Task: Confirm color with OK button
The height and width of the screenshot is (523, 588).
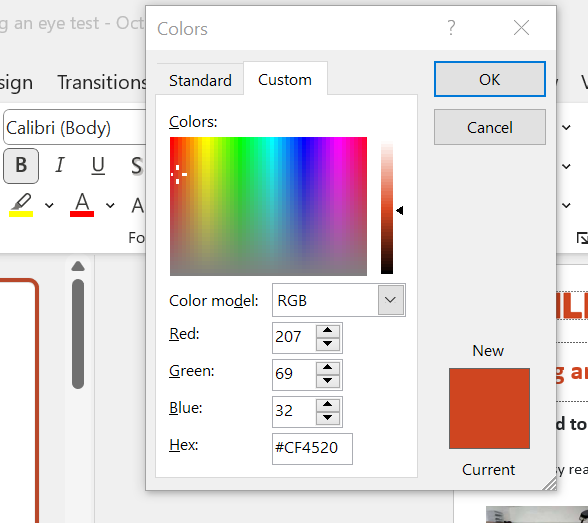Action: (x=490, y=79)
